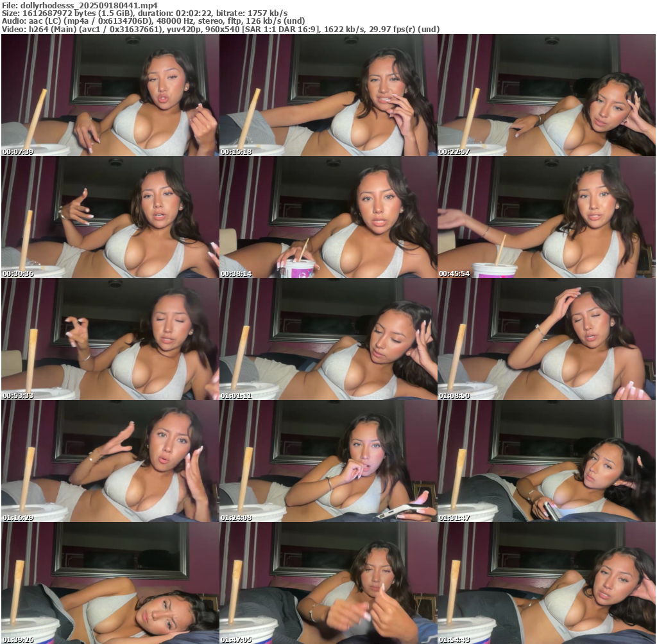Click the frame timestamped 00:30:36

110,218
